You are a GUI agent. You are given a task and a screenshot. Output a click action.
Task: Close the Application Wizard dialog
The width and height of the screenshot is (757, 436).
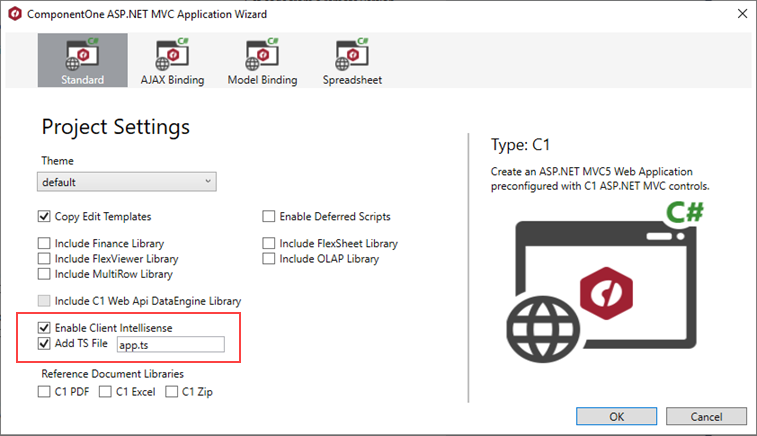tap(738, 15)
